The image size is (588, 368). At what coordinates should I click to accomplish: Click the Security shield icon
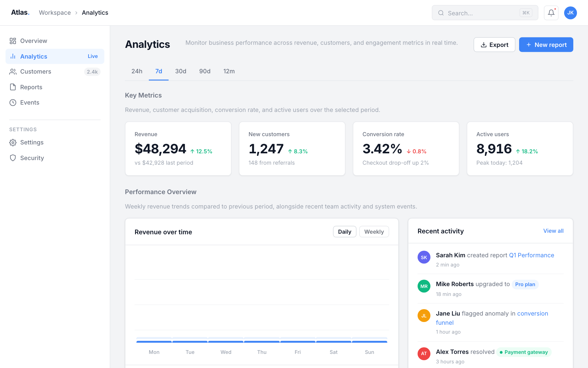[13, 158]
